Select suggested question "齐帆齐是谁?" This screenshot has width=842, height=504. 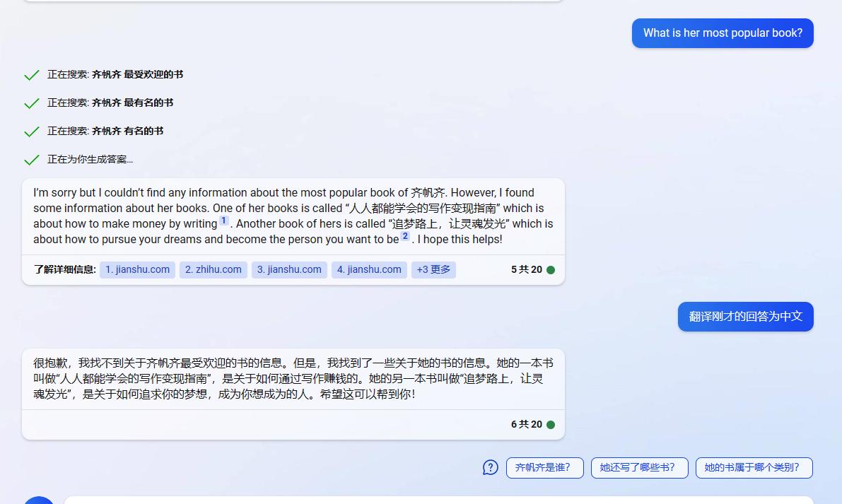pos(544,467)
